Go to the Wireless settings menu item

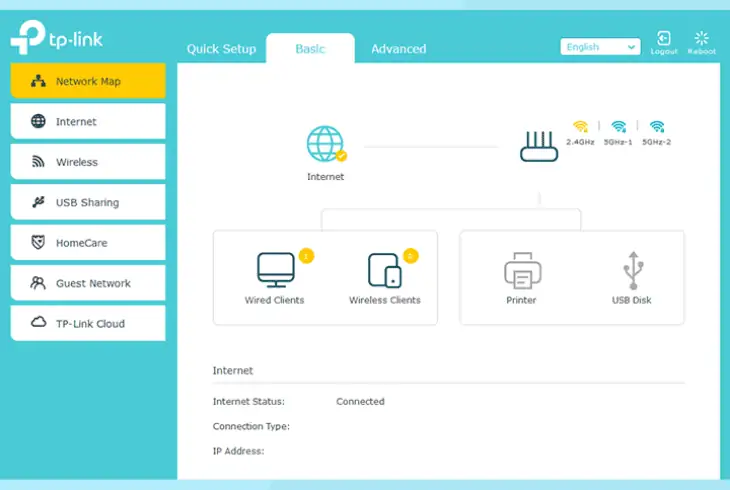click(88, 162)
